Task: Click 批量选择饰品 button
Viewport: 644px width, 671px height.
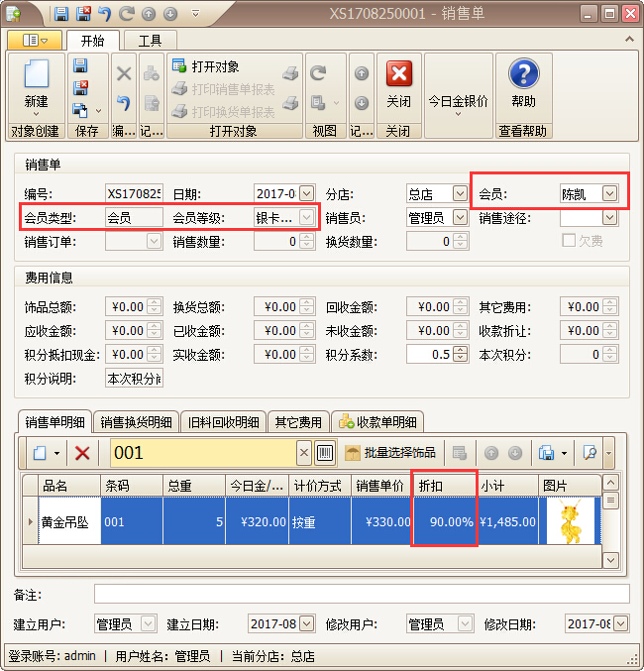Action: [390, 453]
